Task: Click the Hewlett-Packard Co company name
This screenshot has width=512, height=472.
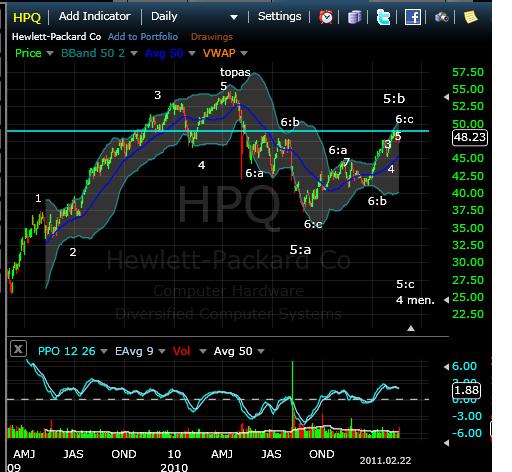Action: click(x=56, y=37)
